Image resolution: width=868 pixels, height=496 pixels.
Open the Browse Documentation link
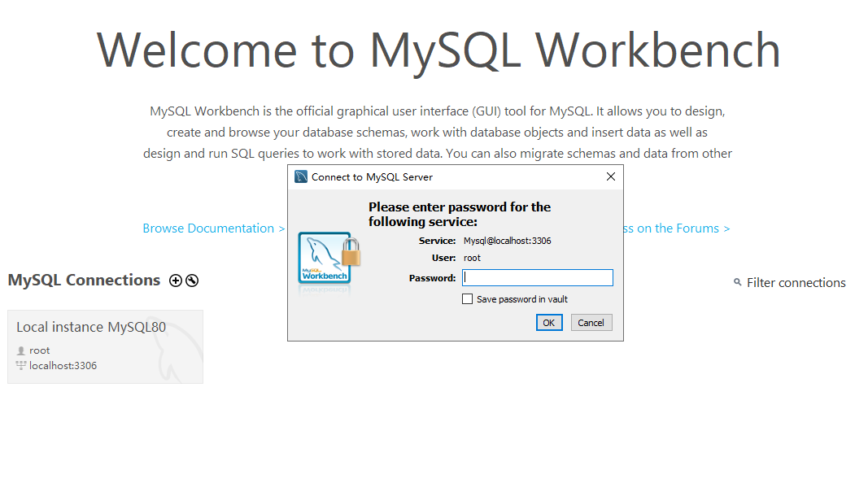click(214, 228)
